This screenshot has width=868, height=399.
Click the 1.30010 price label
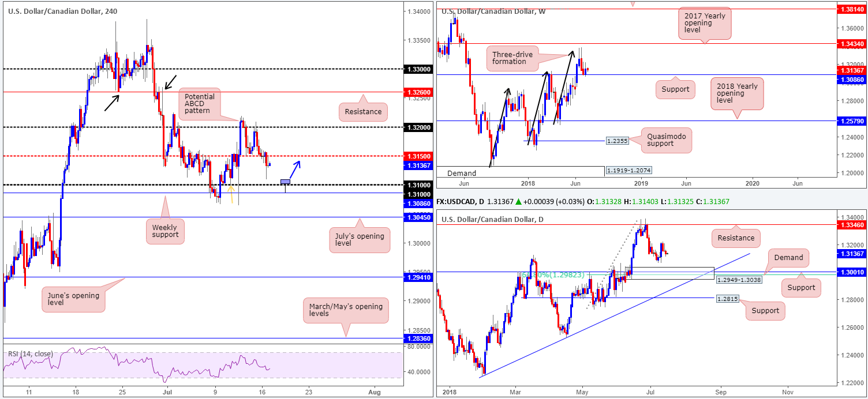pyautogui.click(x=852, y=272)
